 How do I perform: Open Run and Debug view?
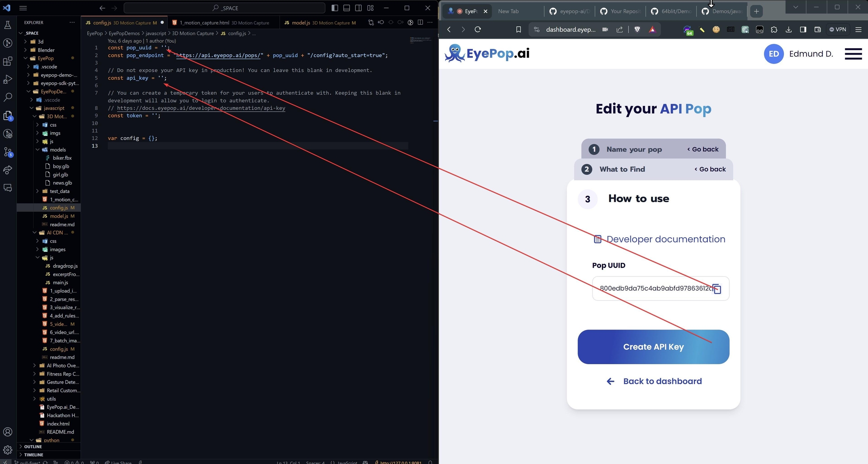click(8, 79)
